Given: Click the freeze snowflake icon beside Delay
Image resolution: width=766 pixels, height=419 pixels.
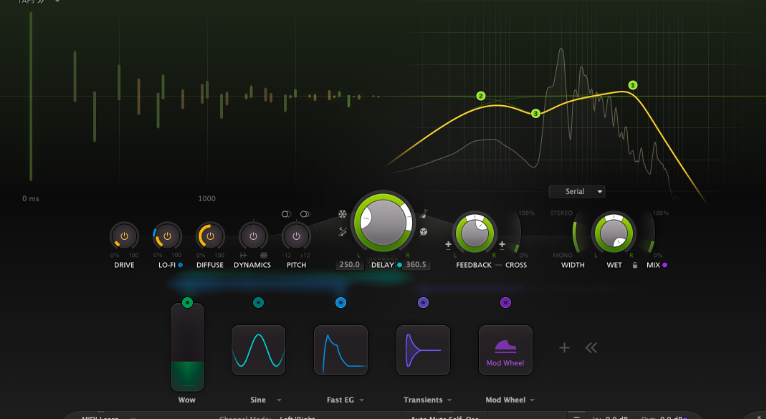Looking at the screenshot, I should click(x=342, y=214).
